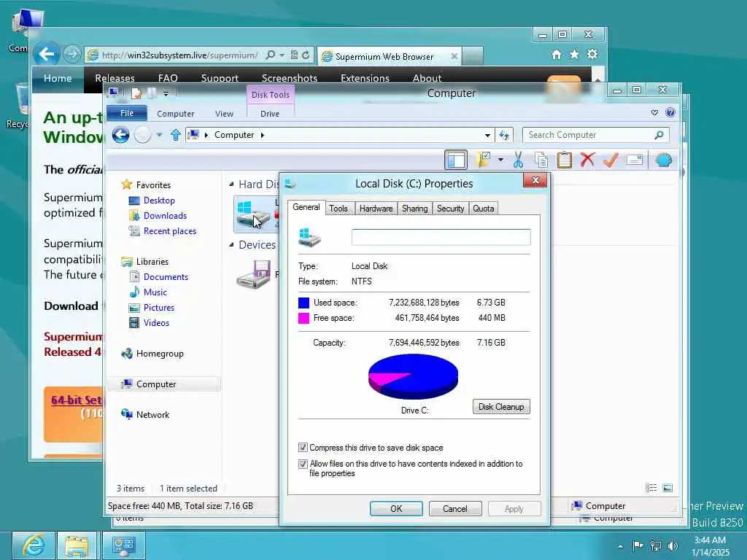Screen dimensions: 747x560
Task: Close the Local Disk (C:) Properties dialog
Action: 535,180
